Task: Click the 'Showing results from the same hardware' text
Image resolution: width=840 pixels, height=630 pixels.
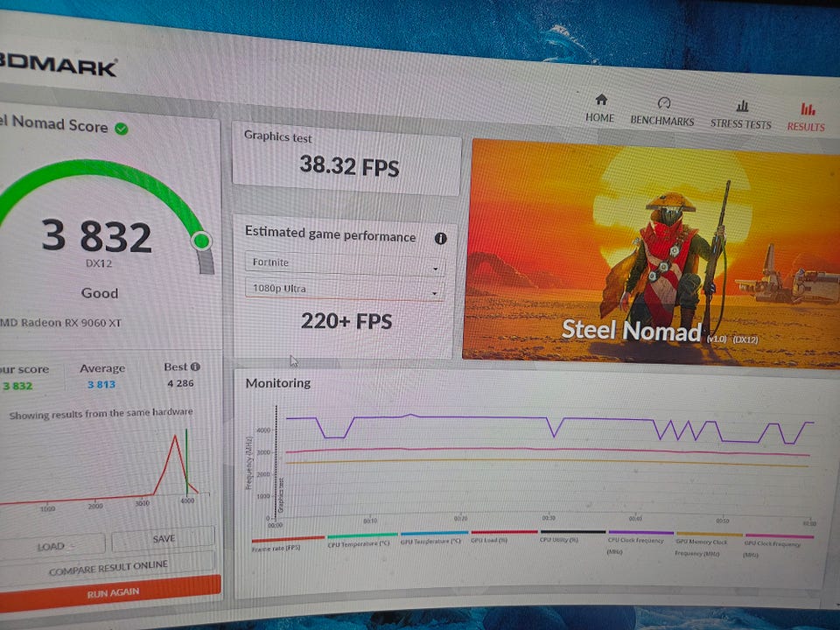Action: click(101, 413)
